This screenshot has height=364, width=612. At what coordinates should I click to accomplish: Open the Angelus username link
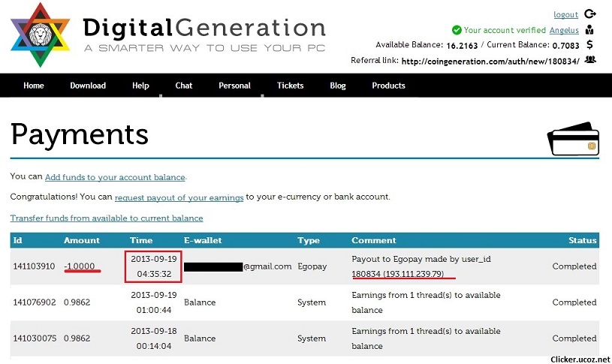564,30
